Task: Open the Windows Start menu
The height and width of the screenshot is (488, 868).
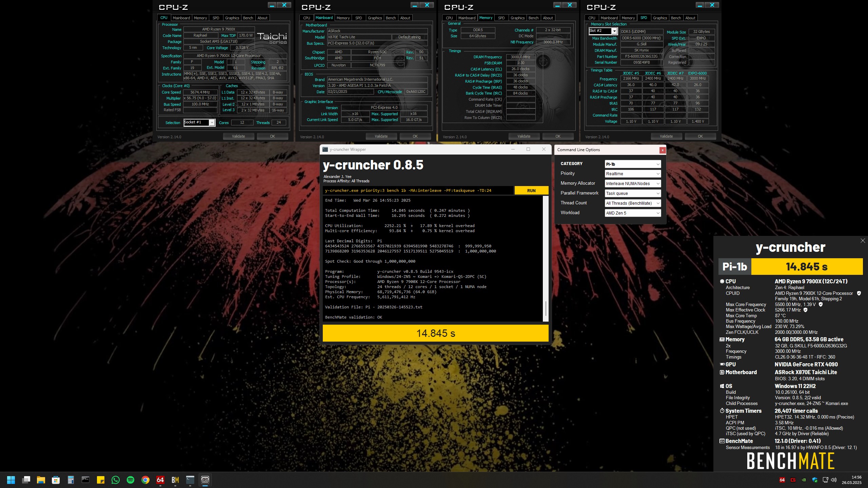Action: point(11,480)
